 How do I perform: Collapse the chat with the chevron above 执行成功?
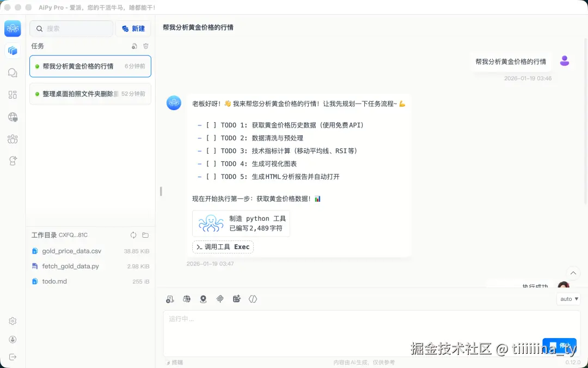(573, 273)
